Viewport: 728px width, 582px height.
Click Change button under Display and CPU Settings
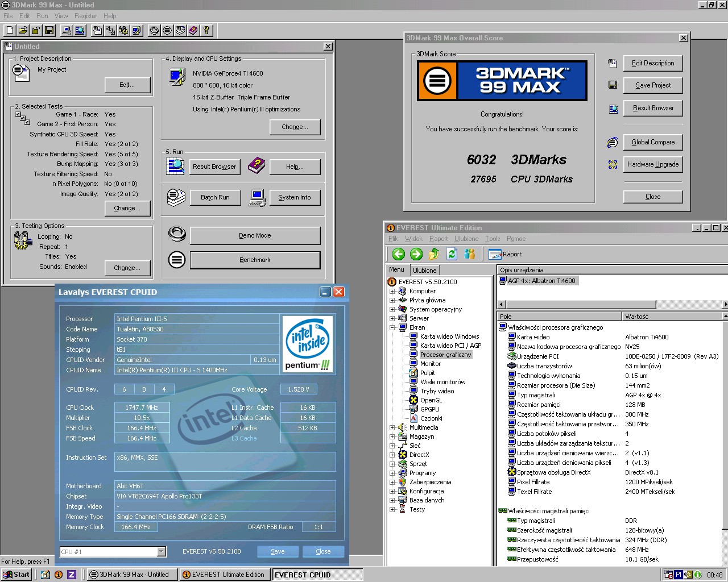coord(295,127)
